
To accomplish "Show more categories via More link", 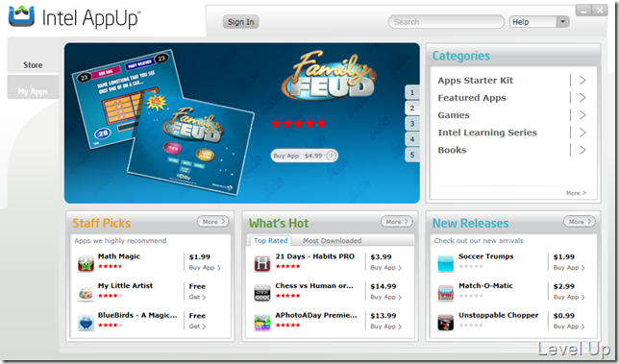I will tap(576, 193).
